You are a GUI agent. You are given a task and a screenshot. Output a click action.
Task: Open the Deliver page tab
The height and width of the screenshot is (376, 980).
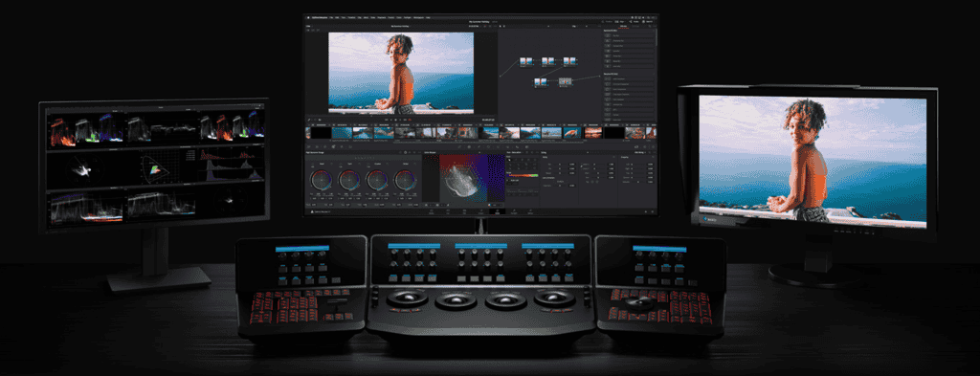[x=530, y=211]
